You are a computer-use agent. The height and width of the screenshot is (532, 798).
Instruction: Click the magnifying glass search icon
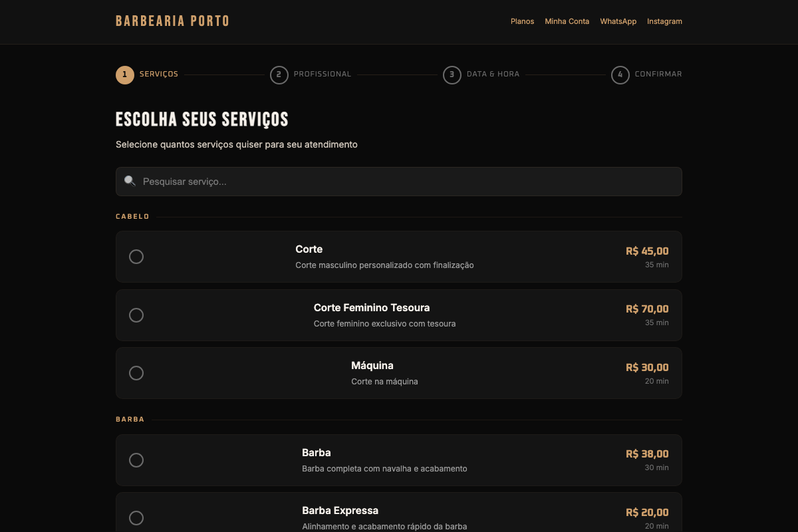tap(130, 181)
